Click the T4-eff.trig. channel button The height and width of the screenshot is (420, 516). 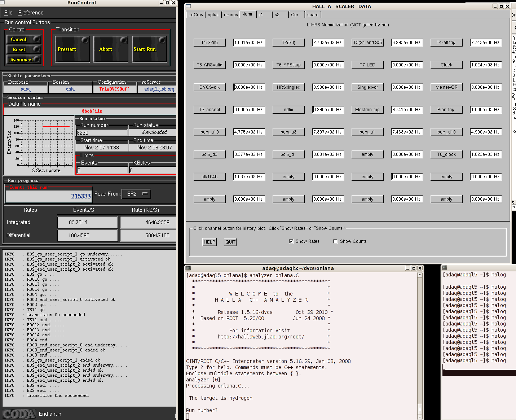[446, 43]
